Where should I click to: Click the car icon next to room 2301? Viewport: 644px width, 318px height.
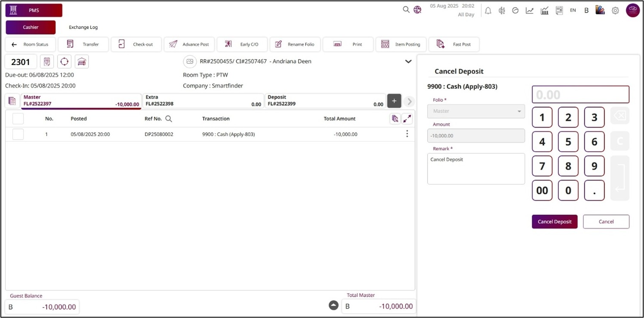[82, 62]
